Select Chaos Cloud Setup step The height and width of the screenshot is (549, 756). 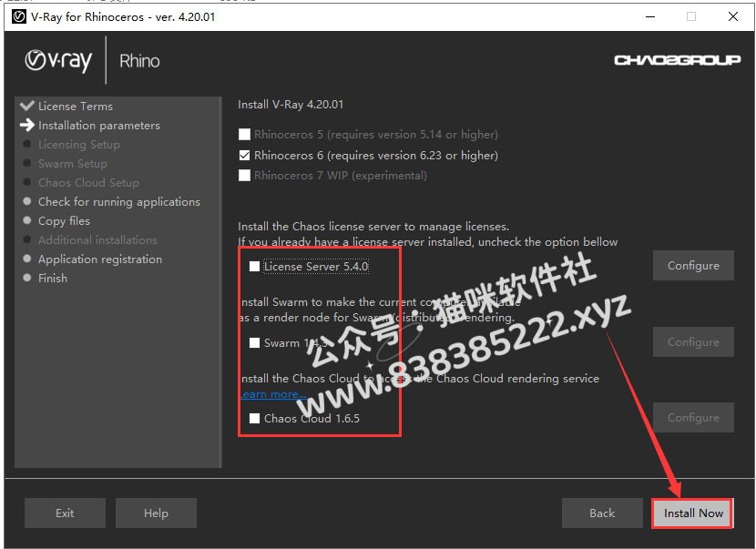(x=88, y=183)
